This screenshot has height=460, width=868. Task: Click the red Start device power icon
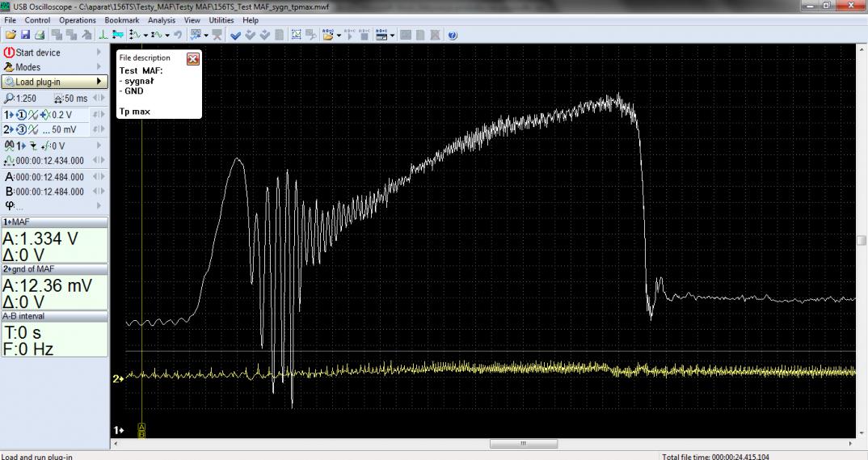coord(10,53)
